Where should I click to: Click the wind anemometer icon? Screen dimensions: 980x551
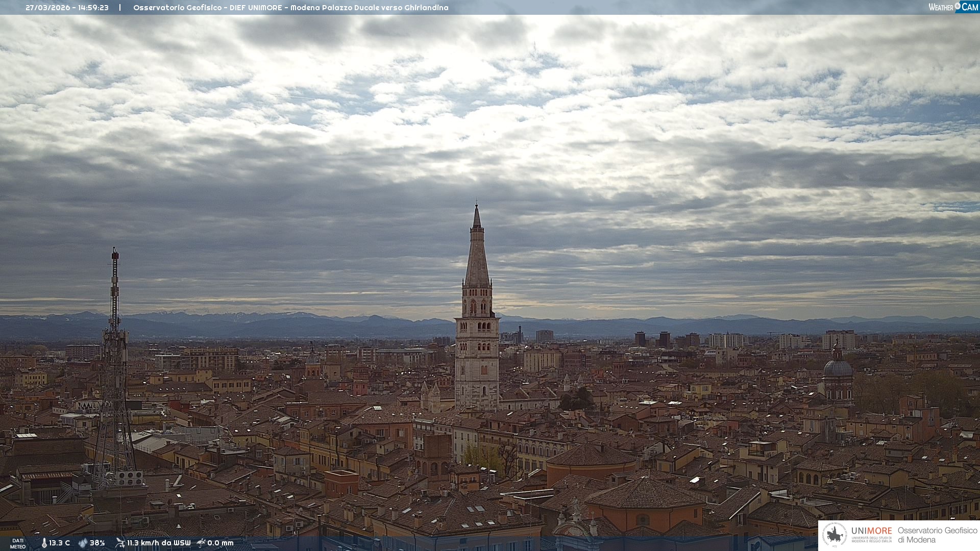pyautogui.click(x=120, y=543)
